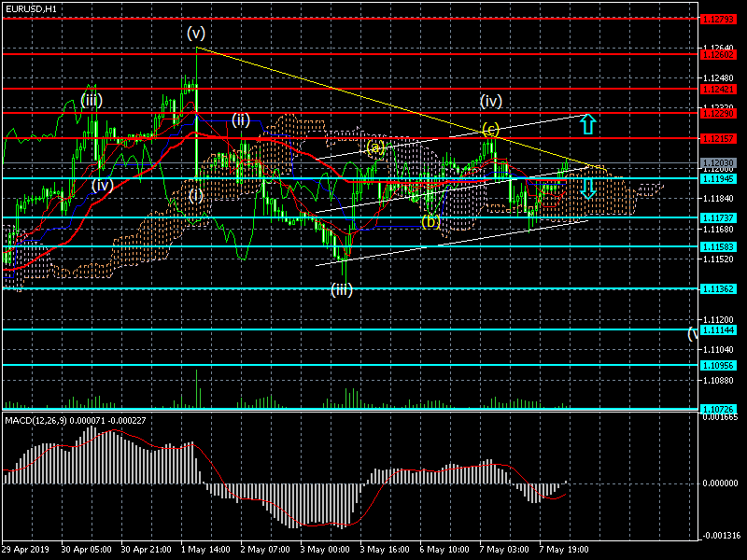Click the white (ii) wave label
747x560 pixels.
click(x=241, y=119)
